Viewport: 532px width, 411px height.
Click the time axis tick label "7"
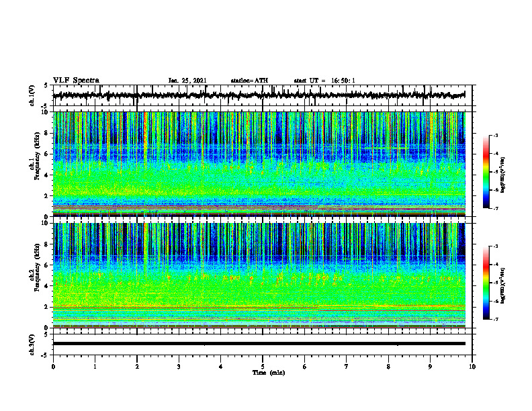347,367
